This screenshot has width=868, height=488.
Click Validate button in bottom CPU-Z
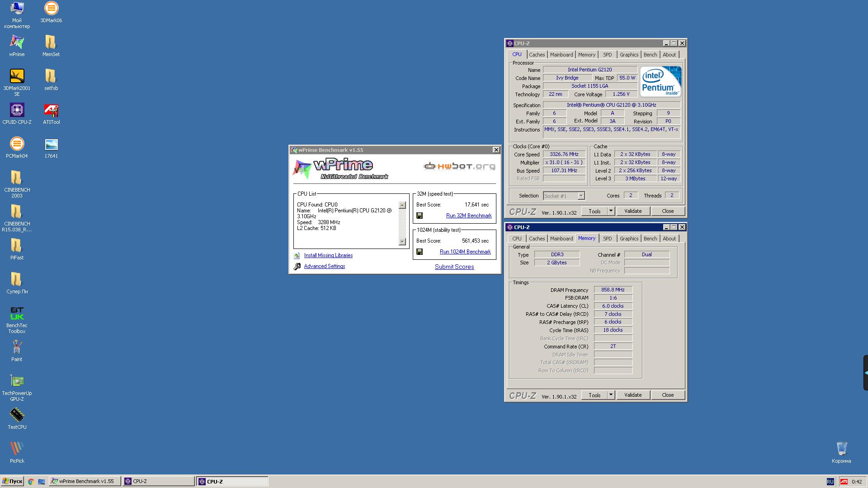coord(633,395)
